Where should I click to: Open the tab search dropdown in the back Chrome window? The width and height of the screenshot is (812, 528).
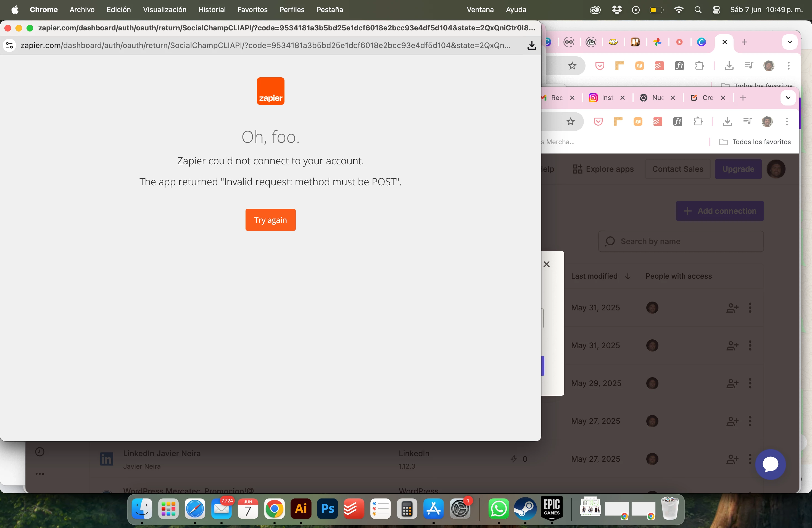pyautogui.click(x=789, y=42)
